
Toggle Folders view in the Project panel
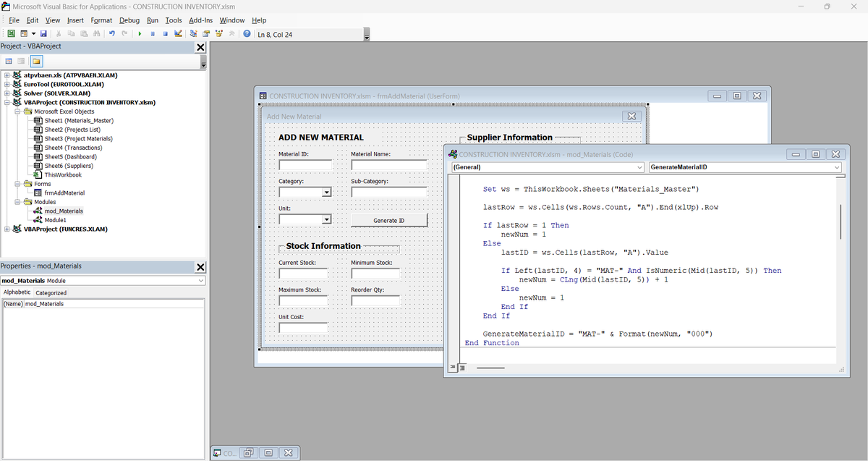coord(35,61)
